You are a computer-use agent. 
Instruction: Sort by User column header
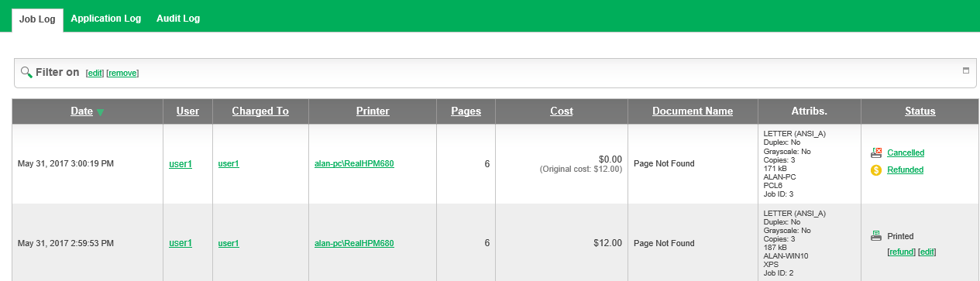(x=188, y=111)
